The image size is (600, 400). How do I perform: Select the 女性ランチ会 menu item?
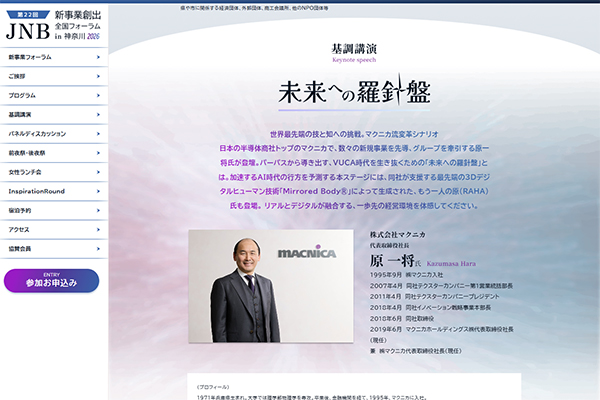(54, 172)
